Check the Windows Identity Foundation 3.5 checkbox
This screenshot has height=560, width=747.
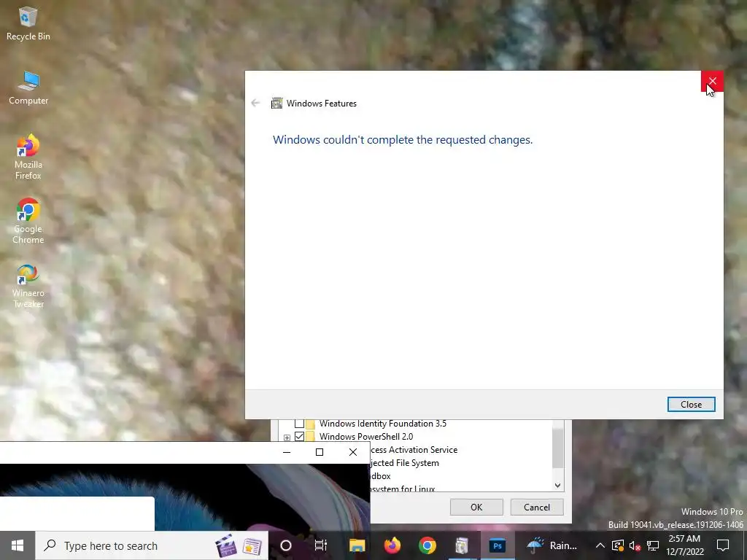point(299,424)
